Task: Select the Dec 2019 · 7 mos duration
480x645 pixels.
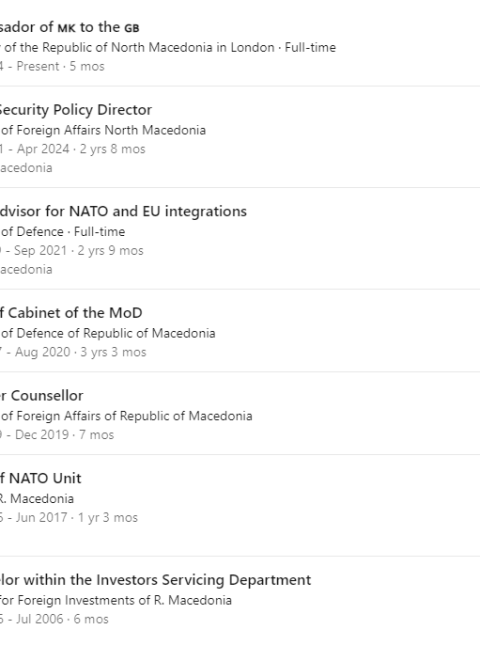Action: tap(57, 435)
